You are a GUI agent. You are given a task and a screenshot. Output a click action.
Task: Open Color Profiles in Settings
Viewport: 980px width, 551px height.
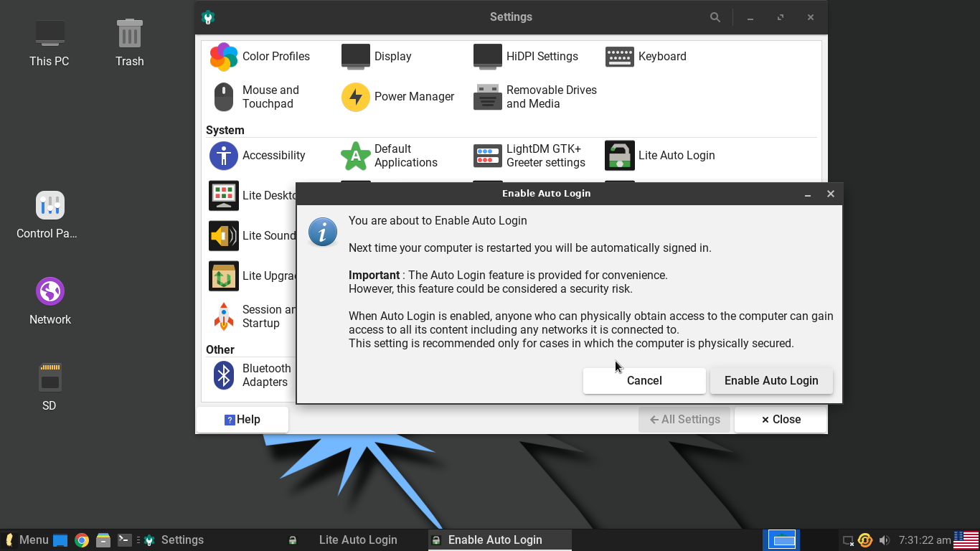pyautogui.click(x=260, y=57)
